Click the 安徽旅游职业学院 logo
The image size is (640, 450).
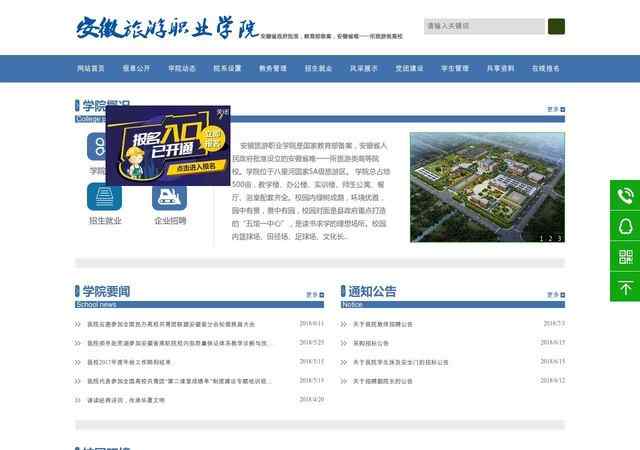(165, 27)
